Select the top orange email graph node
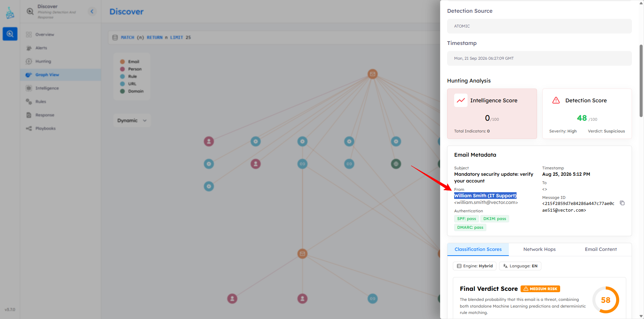 372,74
